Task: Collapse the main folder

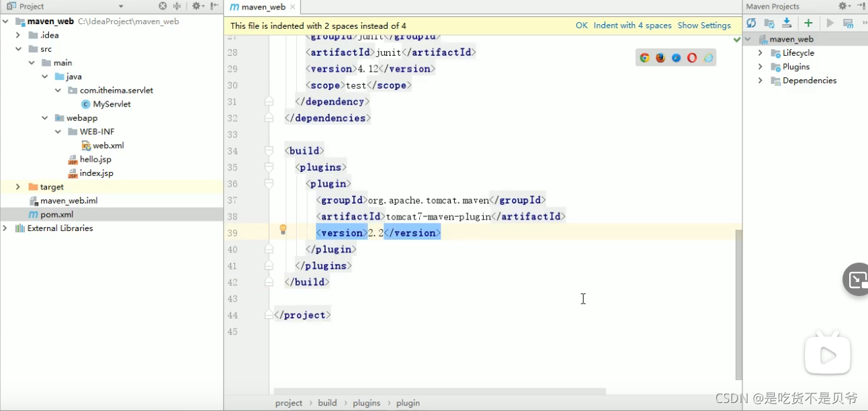Action: tap(32, 62)
